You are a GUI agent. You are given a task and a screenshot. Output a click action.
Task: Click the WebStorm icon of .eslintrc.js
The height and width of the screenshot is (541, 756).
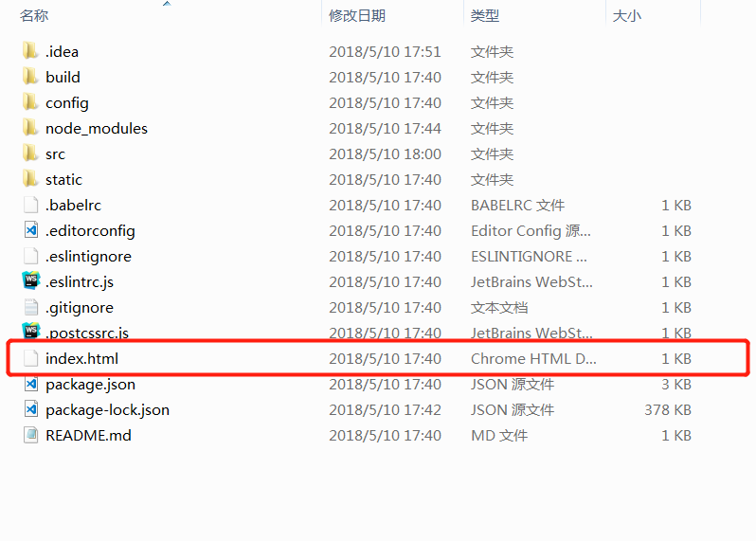(x=31, y=280)
